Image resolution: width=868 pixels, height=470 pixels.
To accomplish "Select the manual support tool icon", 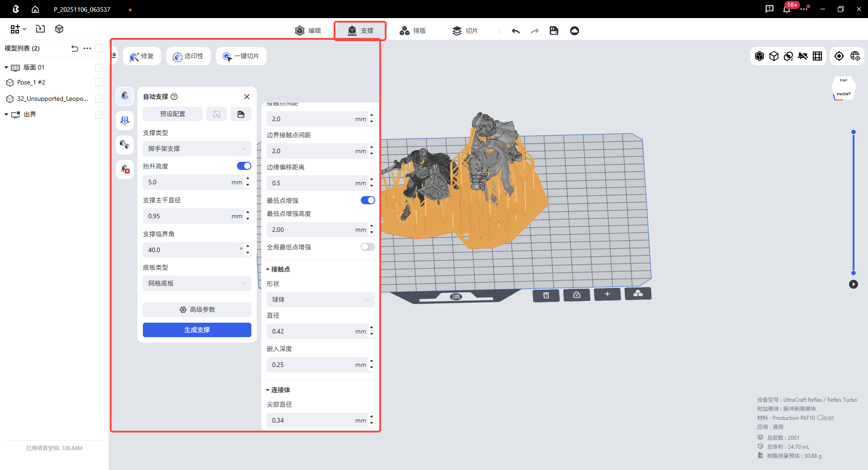I will point(125,120).
